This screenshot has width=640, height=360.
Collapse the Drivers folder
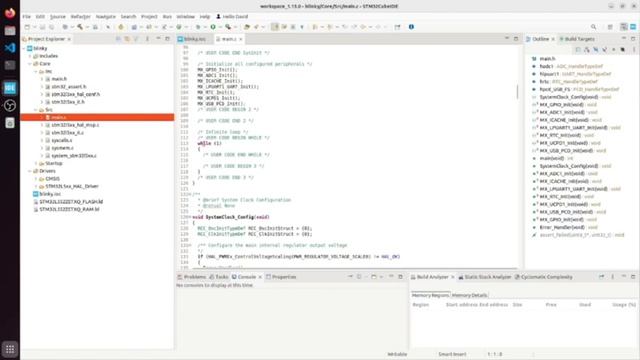coord(30,171)
